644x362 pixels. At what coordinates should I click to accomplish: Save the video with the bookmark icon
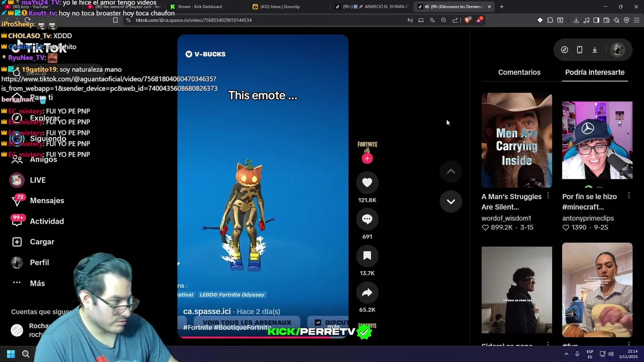pyautogui.click(x=367, y=256)
